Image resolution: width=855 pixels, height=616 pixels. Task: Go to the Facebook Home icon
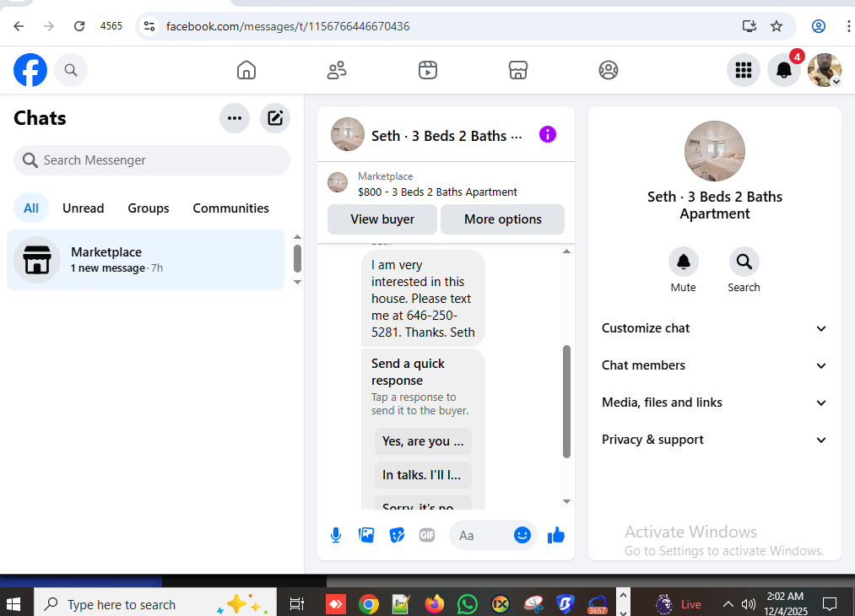pos(246,70)
